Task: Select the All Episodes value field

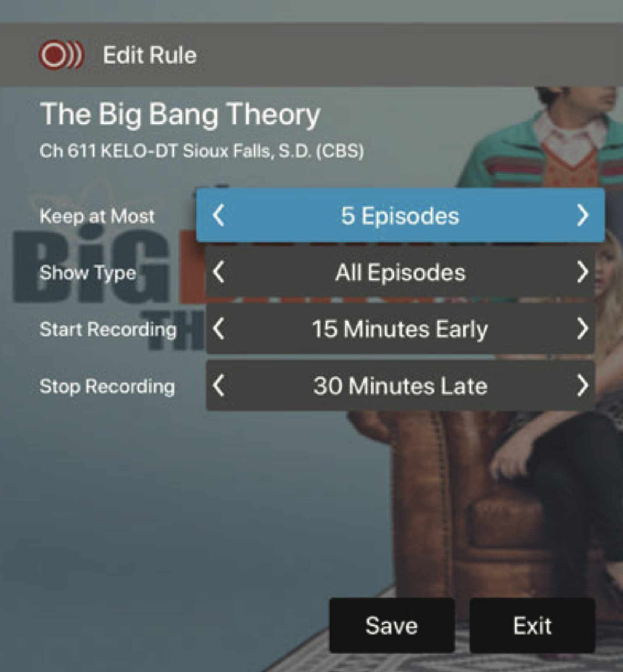Action: click(400, 272)
